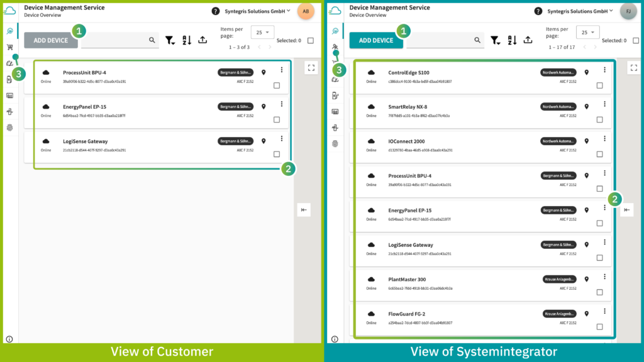This screenshot has width=644, height=362.
Task: Open users item in the Systemintegrator sidebar
Action: coord(335,47)
